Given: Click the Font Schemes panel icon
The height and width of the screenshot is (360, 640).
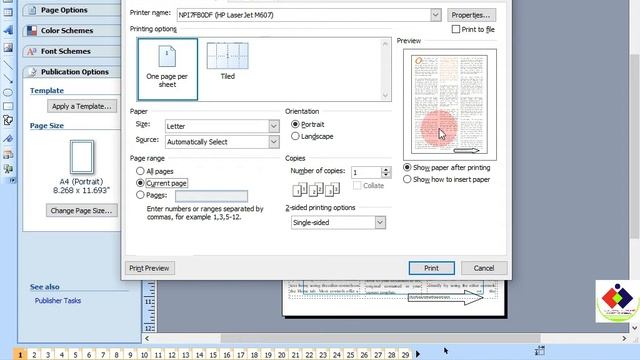Looking at the screenshot, I should point(32,51).
